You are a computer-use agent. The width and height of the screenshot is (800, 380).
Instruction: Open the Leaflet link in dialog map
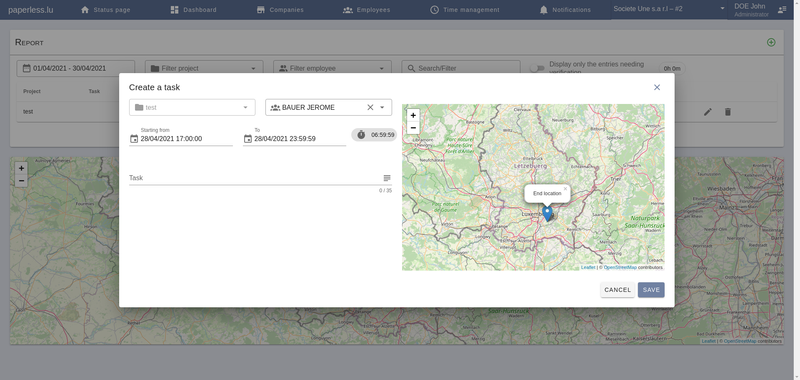588,267
